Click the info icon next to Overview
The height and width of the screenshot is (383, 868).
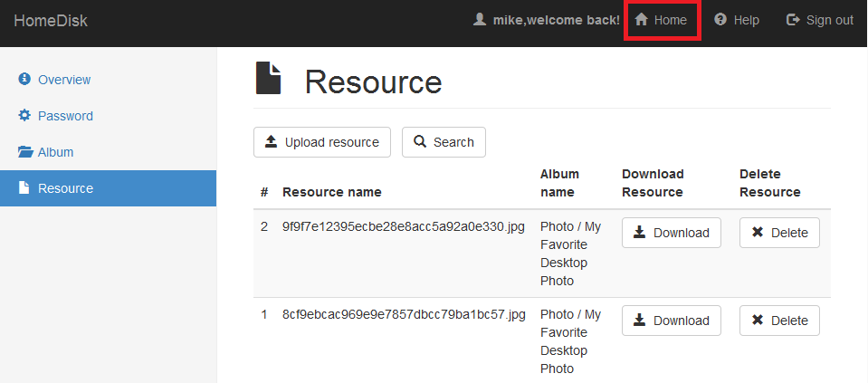[24, 79]
